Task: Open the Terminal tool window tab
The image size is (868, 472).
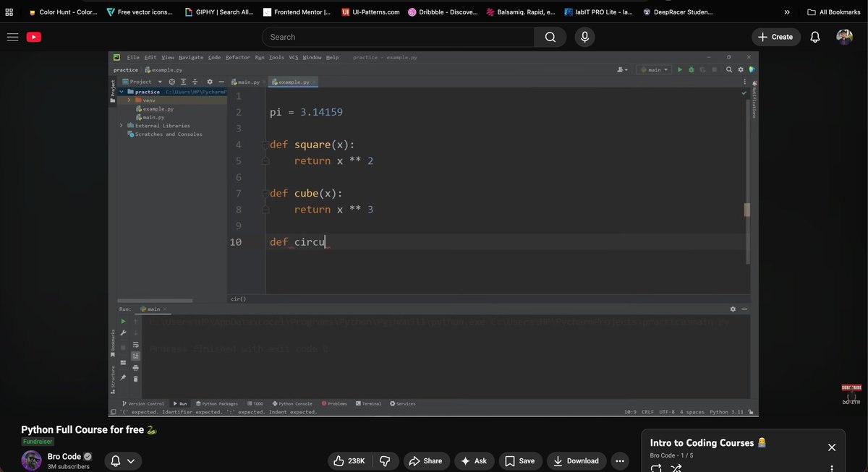Action: [x=368, y=403]
